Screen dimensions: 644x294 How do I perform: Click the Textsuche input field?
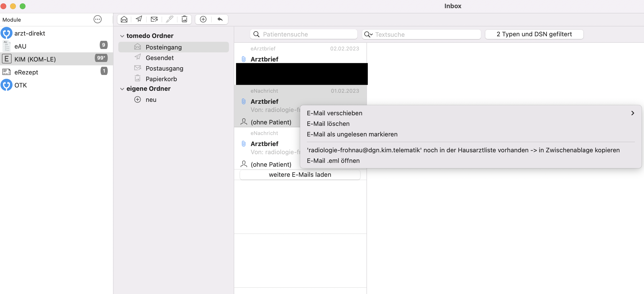point(421,35)
